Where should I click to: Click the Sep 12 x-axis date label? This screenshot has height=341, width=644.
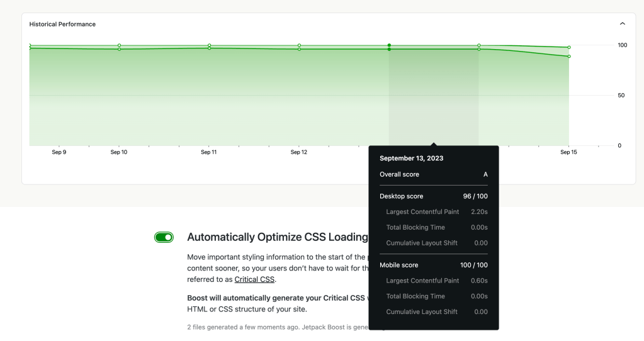click(299, 152)
